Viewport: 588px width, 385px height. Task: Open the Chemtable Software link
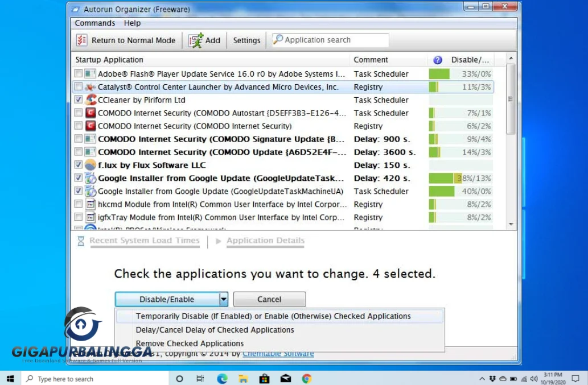click(278, 354)
